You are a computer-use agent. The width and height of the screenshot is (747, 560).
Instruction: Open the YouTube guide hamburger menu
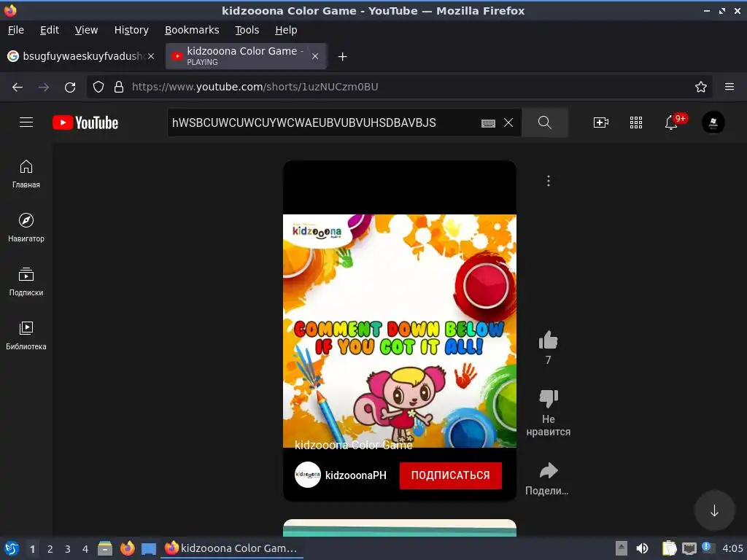click(26, 122)
